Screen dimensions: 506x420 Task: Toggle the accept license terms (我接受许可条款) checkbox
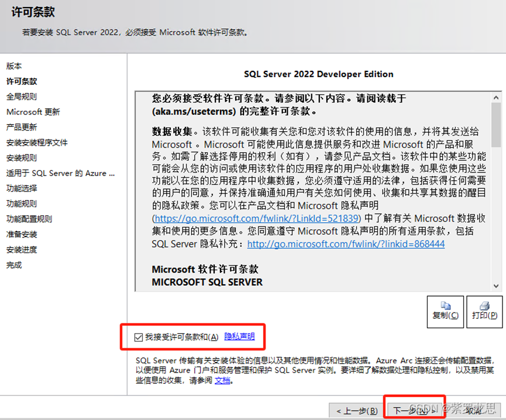pos(139,338)
